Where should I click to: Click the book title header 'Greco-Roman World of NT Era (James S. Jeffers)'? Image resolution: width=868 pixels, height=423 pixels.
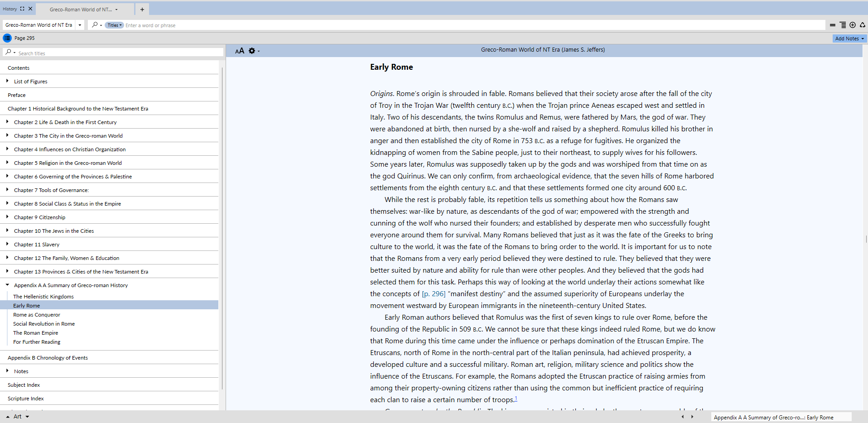click(543, 50)
